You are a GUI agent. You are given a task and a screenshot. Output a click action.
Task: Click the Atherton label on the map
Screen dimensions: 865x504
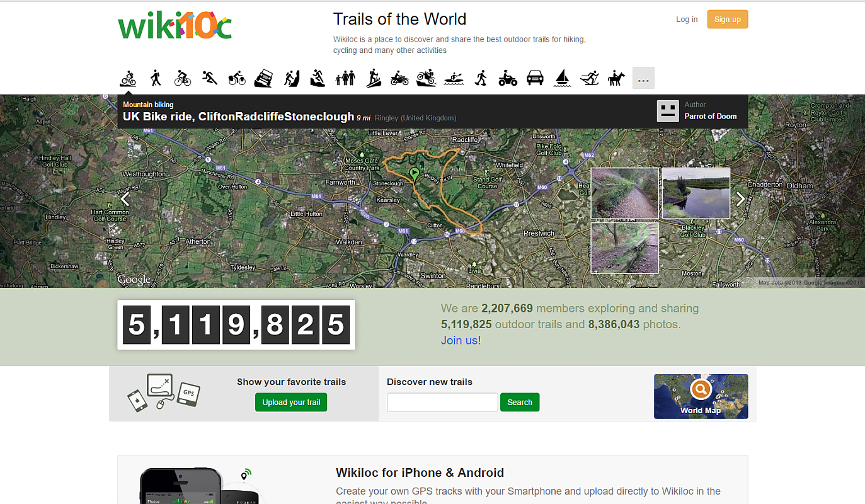tap(198, 241)
